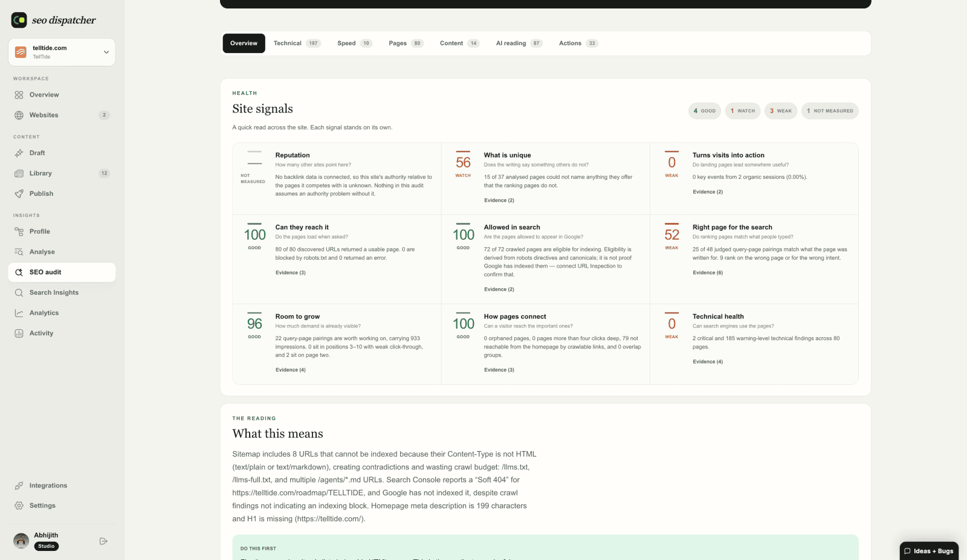
Task: Open the Overview grid icon in sidebar
Action: tap(19, 95)
